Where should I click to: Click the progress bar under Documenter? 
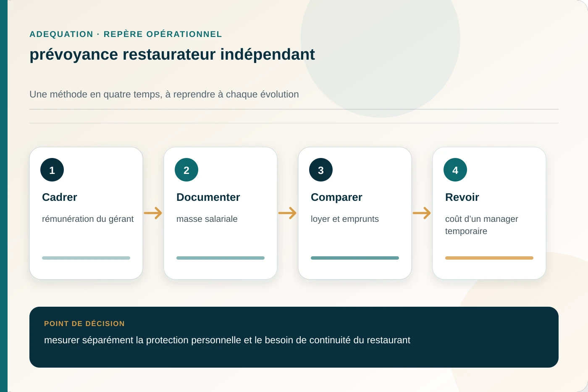click(x=220, y=258)
